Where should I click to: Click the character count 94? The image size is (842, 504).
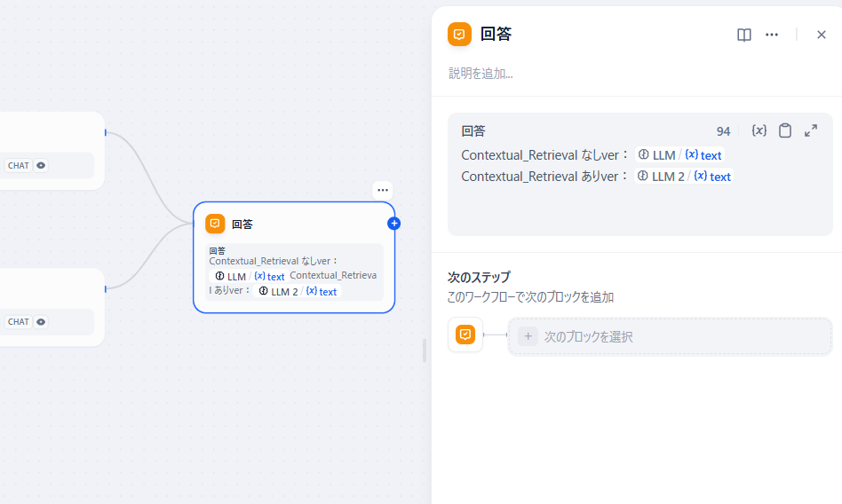coord(723,131)
